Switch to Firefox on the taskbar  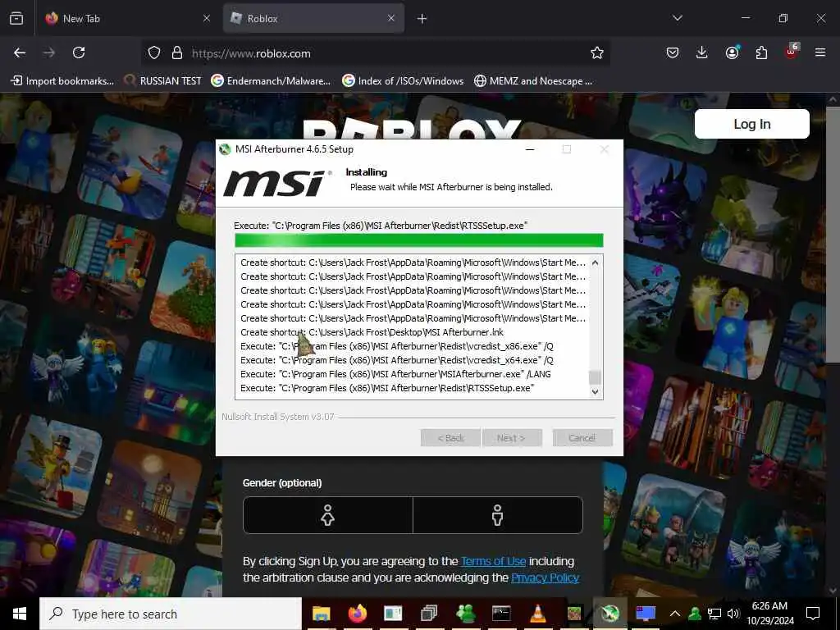pyautogui.click(x=357, y=614)
